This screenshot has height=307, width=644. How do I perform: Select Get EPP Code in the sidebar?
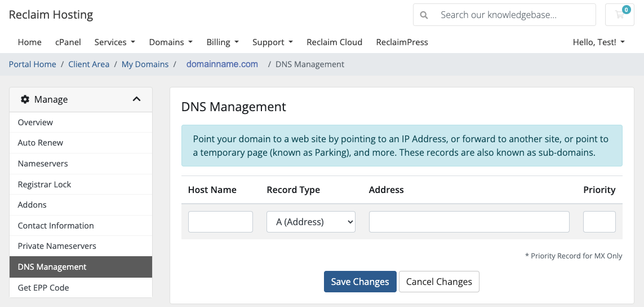click(81, 287)
